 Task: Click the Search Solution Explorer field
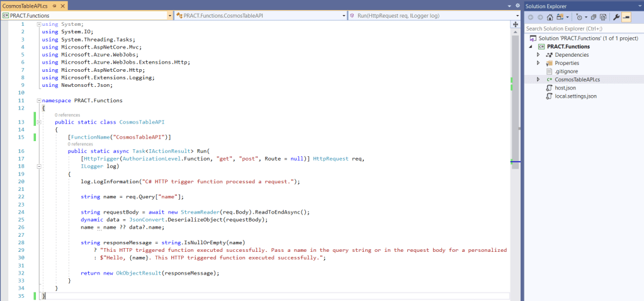(x=582, y=28)
